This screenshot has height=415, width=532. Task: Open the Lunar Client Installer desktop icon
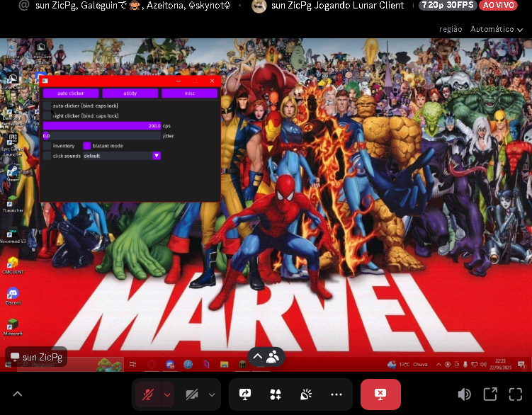pos(41,52)
